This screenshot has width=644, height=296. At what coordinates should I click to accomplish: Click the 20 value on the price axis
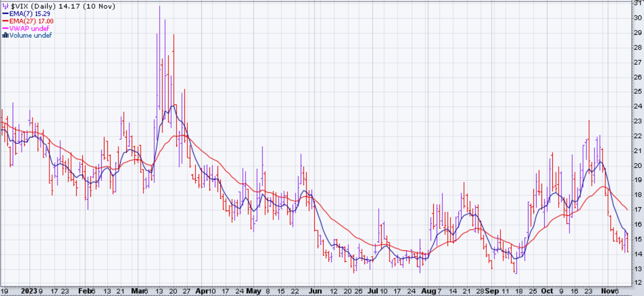637,166
